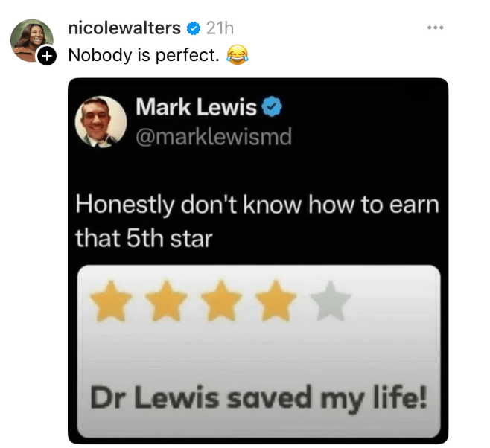Click the 'Nobody is perfect.' caption text
490x448 pixels.
[144, 55]
